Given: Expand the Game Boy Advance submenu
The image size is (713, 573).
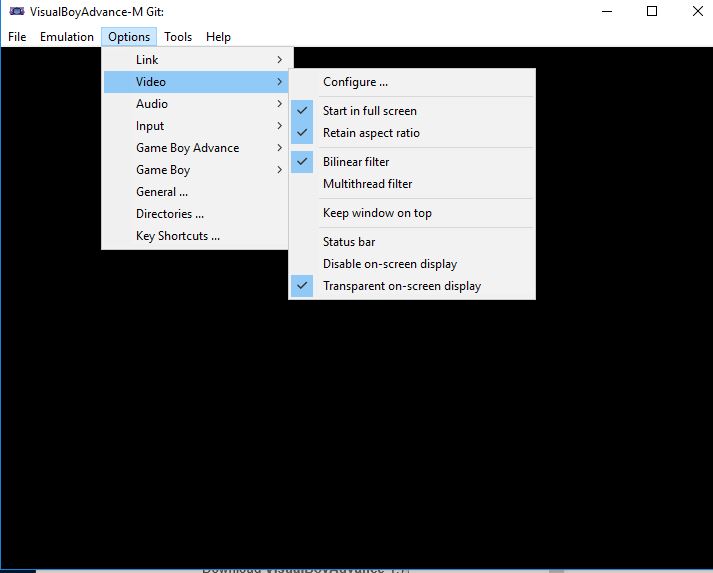Looking at the screenshot, I should click(196, 148).
